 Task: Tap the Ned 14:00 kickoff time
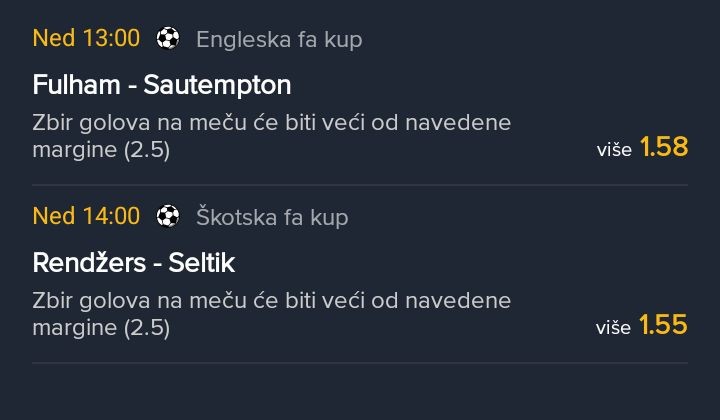86,216
